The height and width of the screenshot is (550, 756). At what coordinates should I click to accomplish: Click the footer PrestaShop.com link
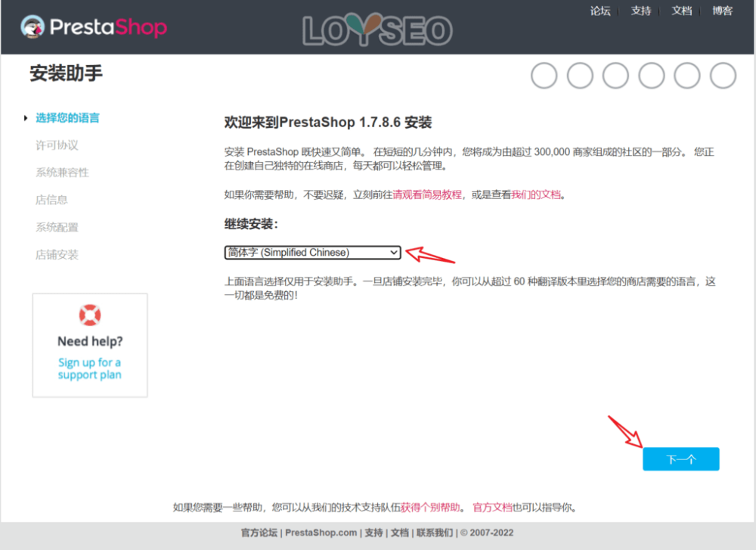[x=321, y=533]
